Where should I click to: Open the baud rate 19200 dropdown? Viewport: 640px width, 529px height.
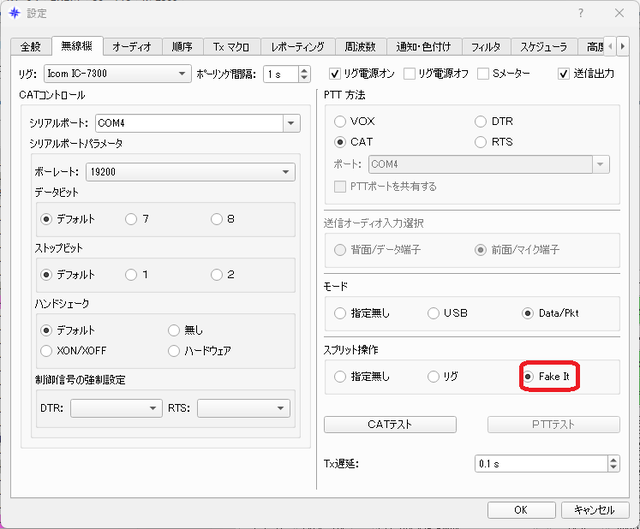(190, 172)
